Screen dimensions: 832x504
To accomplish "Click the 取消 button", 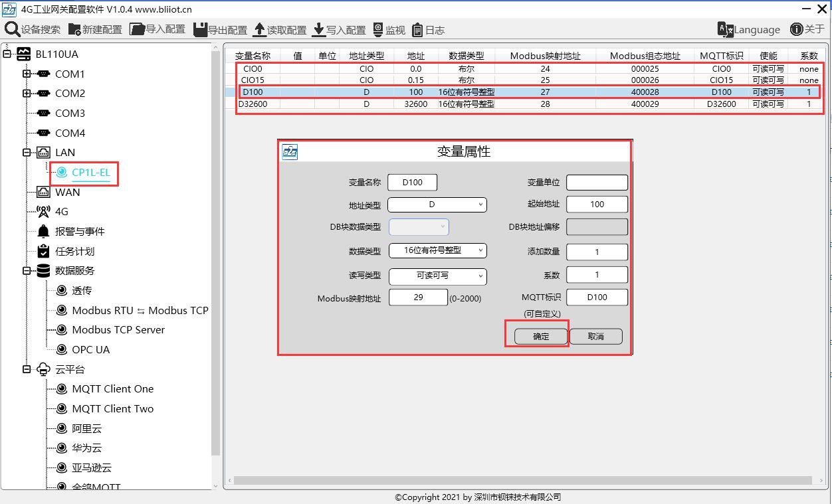I will pos(596,337).
